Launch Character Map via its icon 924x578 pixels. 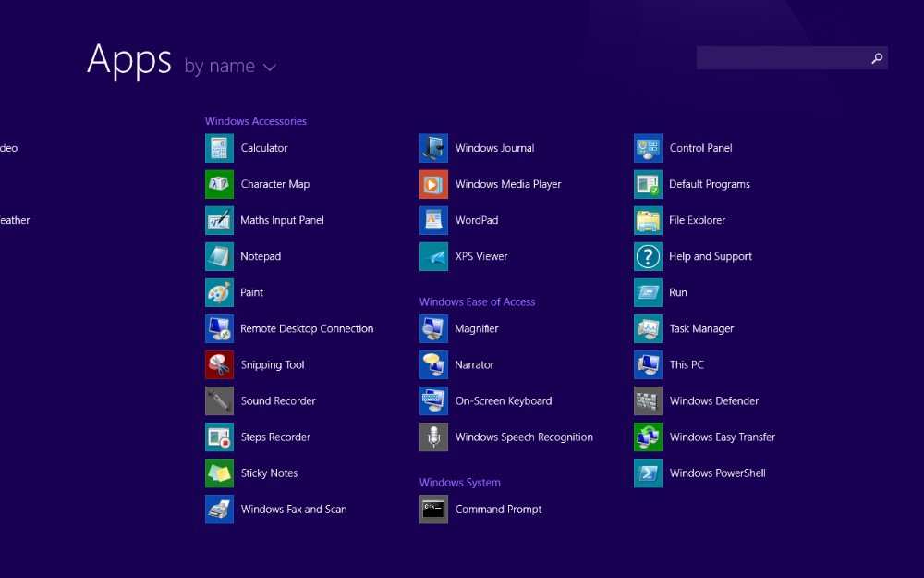click(219, 184)
